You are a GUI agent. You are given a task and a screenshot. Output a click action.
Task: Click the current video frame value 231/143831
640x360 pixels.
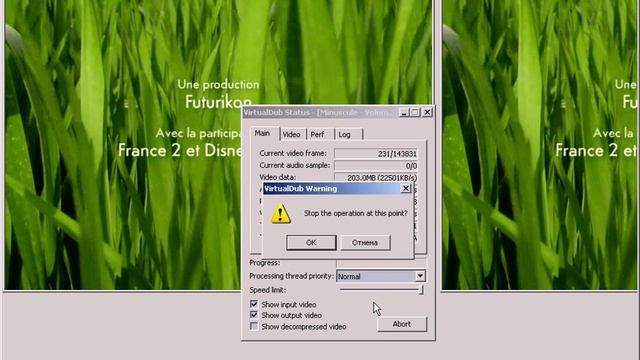coord(376,153)
